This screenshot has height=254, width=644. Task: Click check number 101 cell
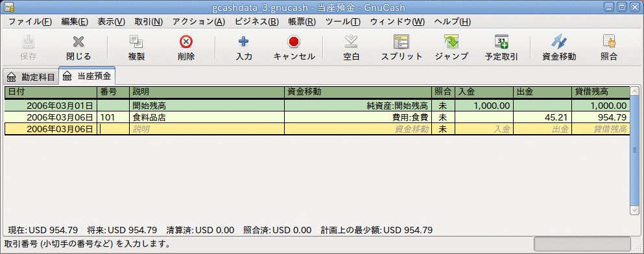click(113, 117)
